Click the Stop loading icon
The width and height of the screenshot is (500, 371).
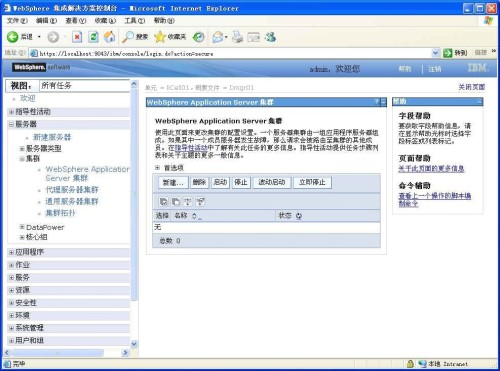[77, 37]
